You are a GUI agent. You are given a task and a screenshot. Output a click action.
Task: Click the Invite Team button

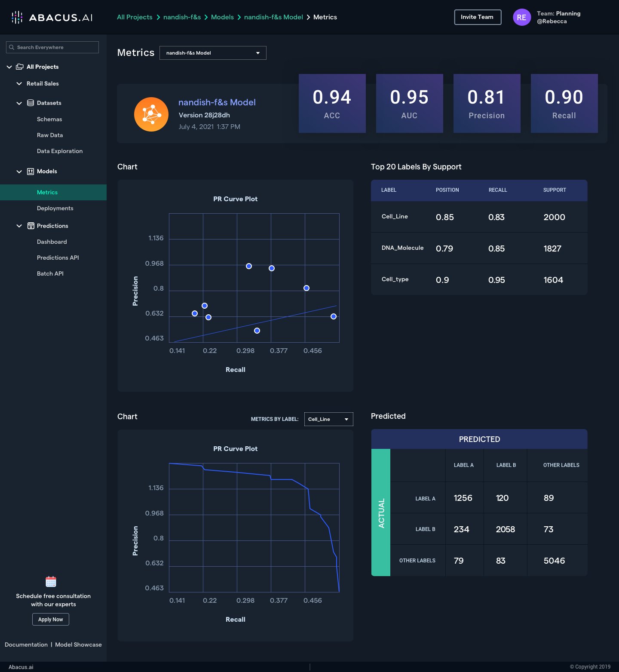[478, 17]
